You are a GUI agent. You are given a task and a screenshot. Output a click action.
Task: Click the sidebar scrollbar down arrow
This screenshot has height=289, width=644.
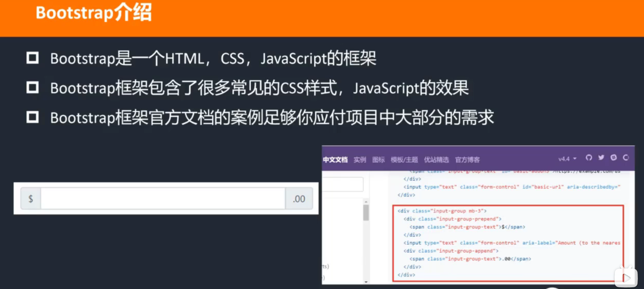(x=366, y=282)
